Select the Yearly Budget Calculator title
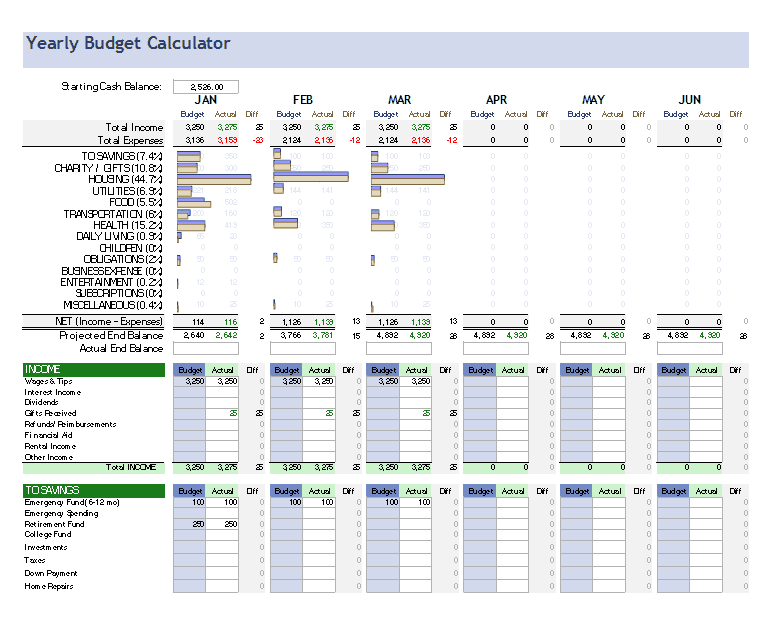This screenshot has height=639, width=784. coord(128,44)
